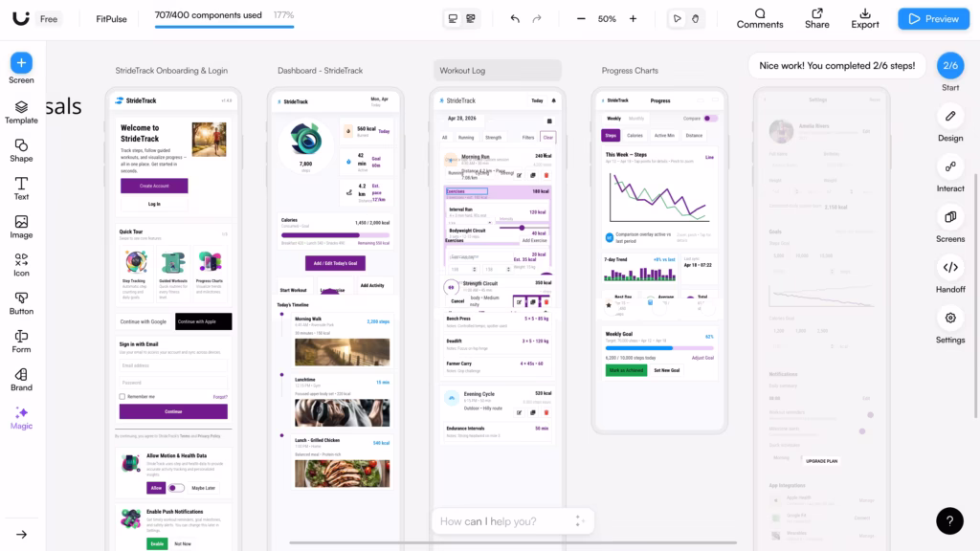Toggle the Remember me checkbox

[x=122, y=397]
